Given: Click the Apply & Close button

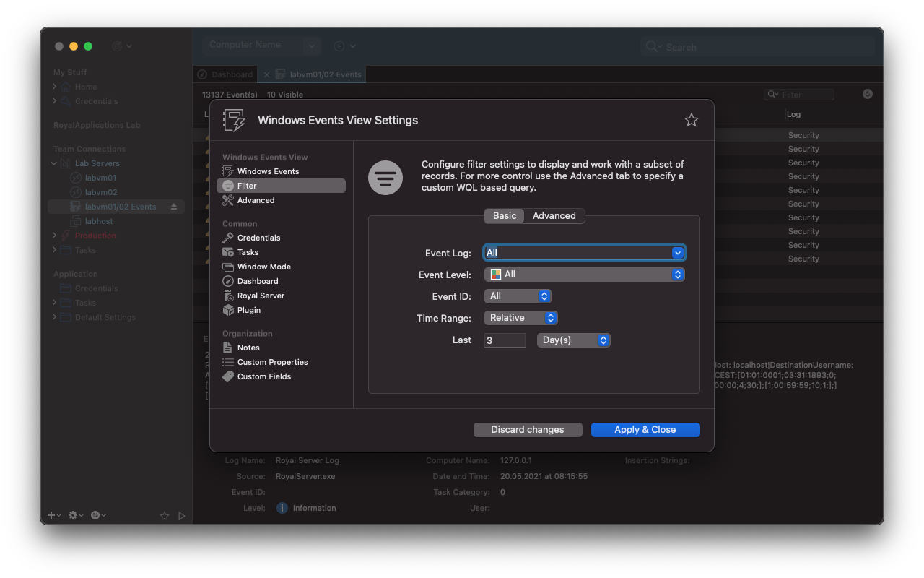Looking at the screenshot, I should (x=645, y=429).
